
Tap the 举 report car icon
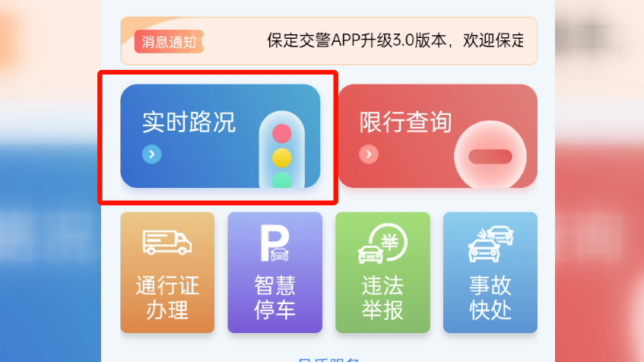point(382,243)
